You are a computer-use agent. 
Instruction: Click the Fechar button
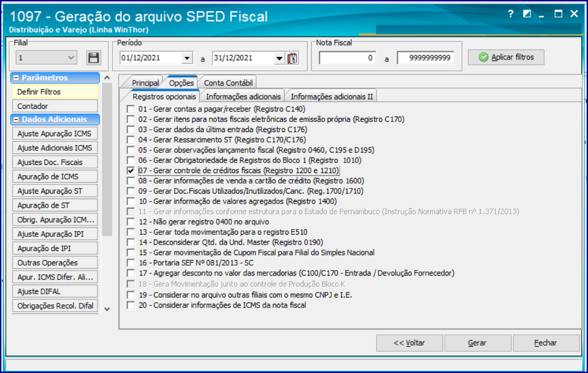pyautogui.click(x=546, y=343)
